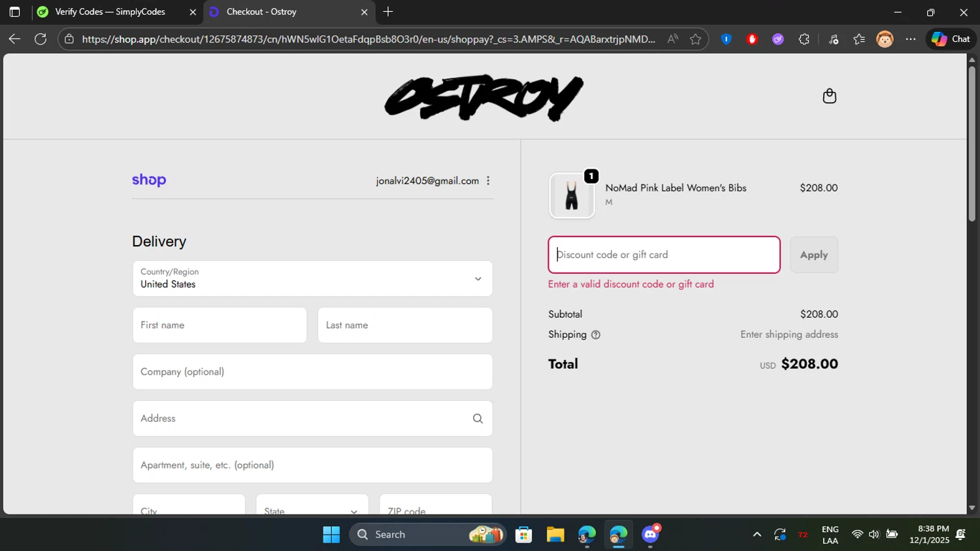Go back using browser back arrow
980x551 pixels.
14,39
